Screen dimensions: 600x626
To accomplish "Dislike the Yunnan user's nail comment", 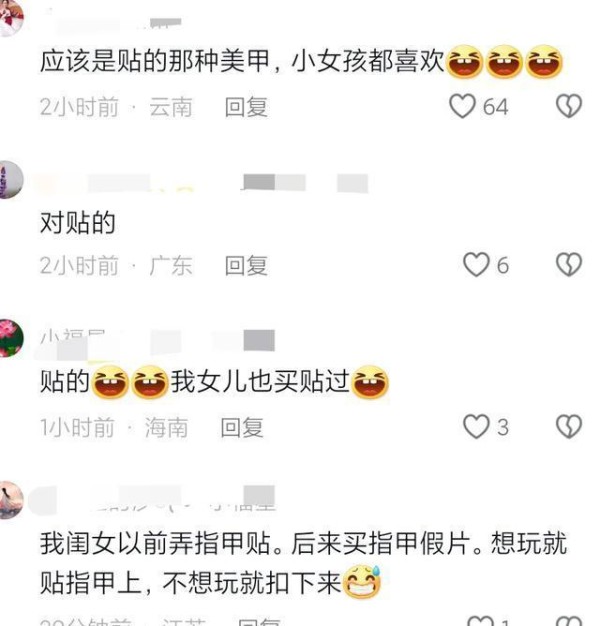I will pos(569,106).
